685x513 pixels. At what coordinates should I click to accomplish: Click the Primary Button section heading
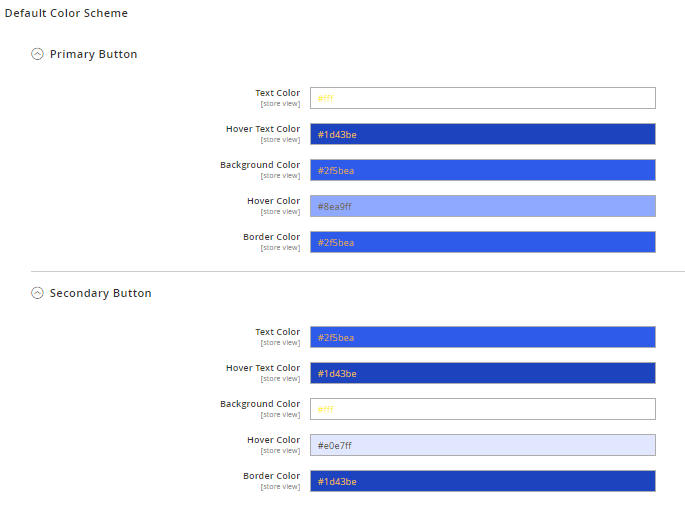(93, 54)
